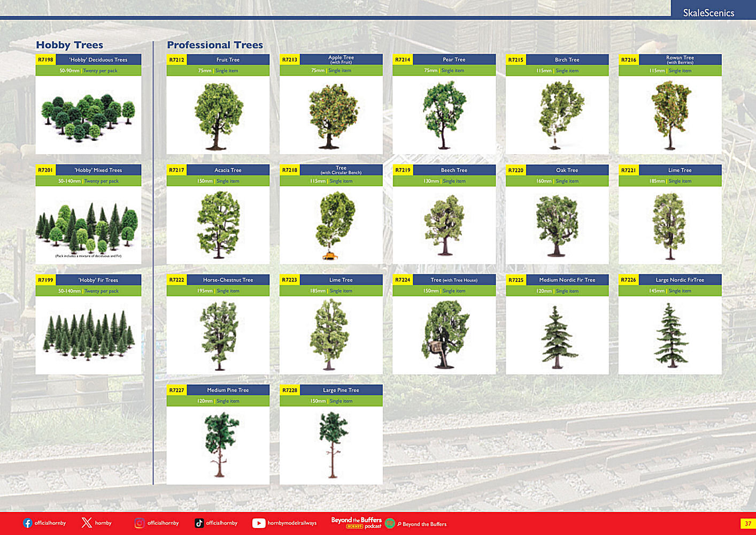Click the officialhornby text next to TikTok
The image size is (756, 535).
tap(222, 523)
